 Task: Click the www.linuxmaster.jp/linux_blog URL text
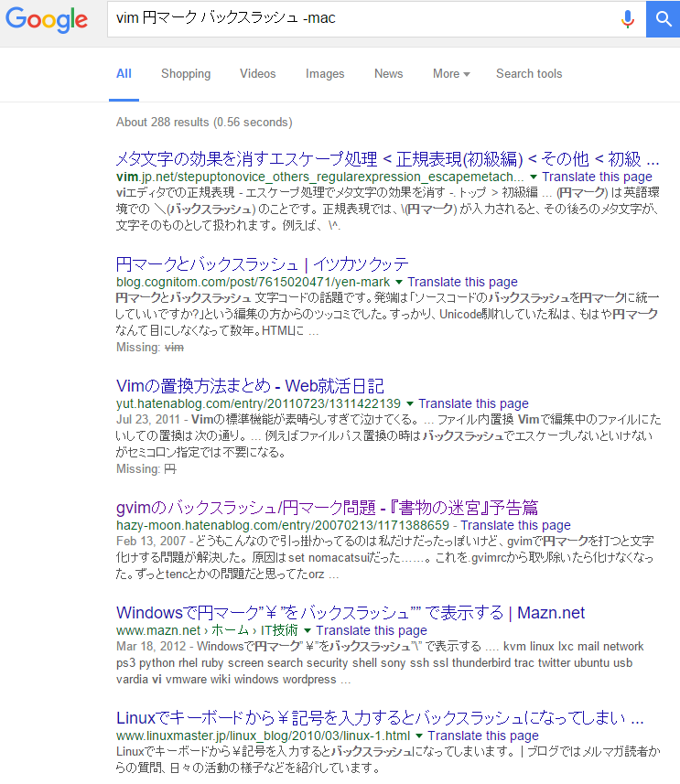(263, 736)
